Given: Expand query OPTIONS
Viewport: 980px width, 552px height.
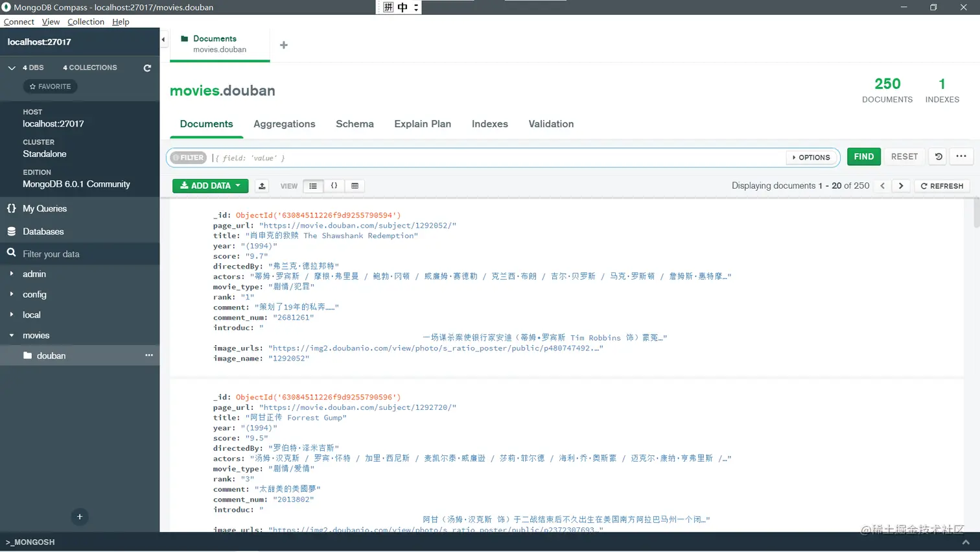Looking at the screenshot, I should 811,157.
